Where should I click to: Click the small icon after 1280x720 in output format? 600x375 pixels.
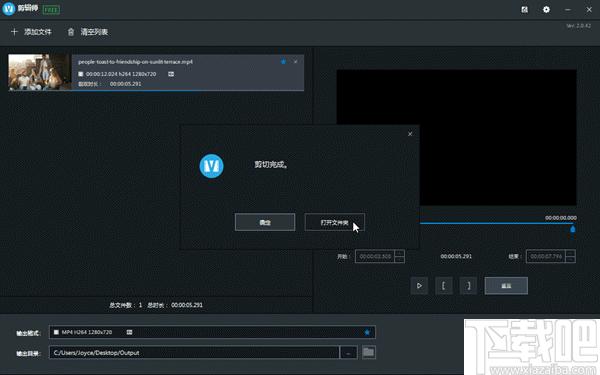(x=129, y=332)
